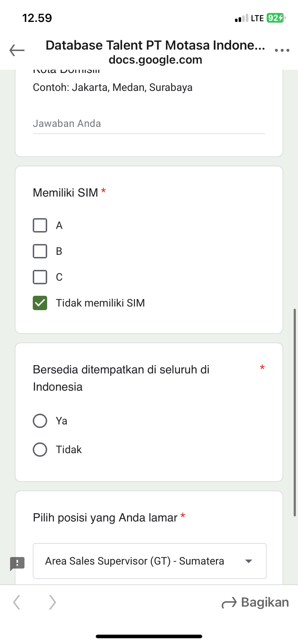Select the Tidak radio option
This screenshot has width=298, height=644.
(40, 450)
